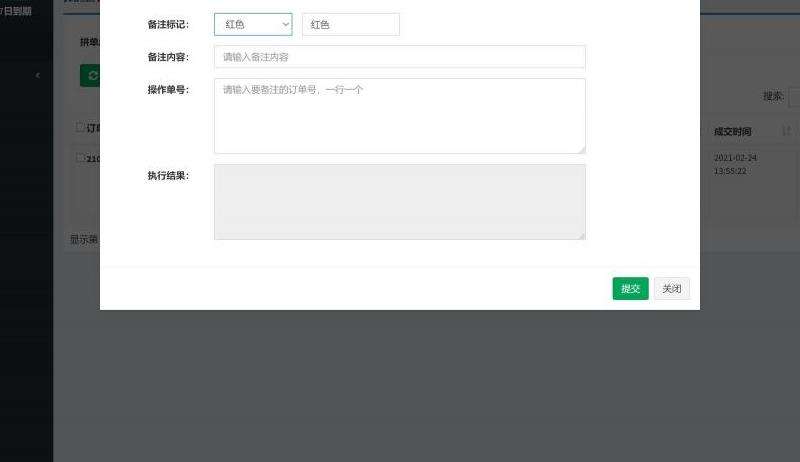This screenshot has height=462, width=800.
Task: Check the first order row checkbox
Action: (80, 158)
